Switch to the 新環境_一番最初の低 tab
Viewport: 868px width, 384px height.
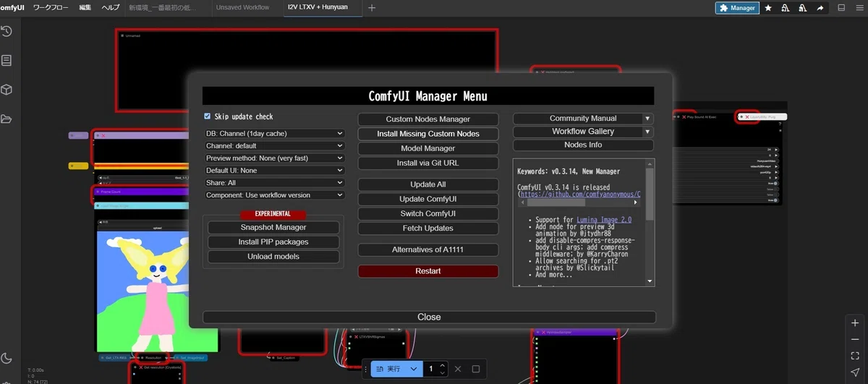coord(162,7)
